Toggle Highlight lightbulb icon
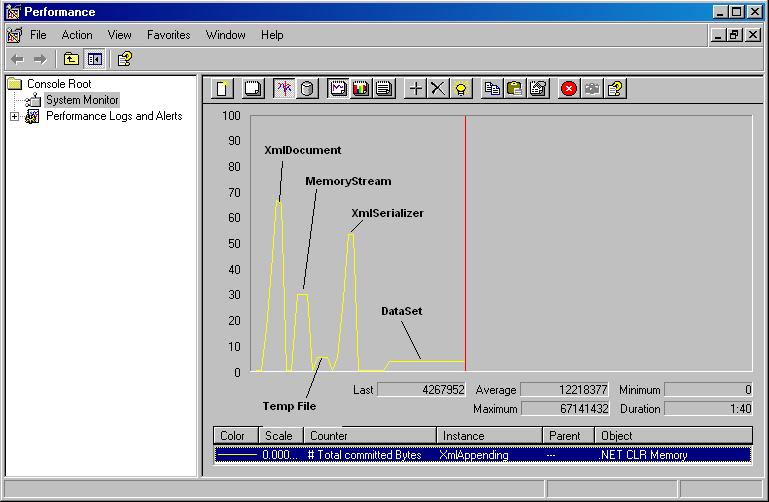The height and width of the screenshot is (502, 769). (x=461, y=89)
